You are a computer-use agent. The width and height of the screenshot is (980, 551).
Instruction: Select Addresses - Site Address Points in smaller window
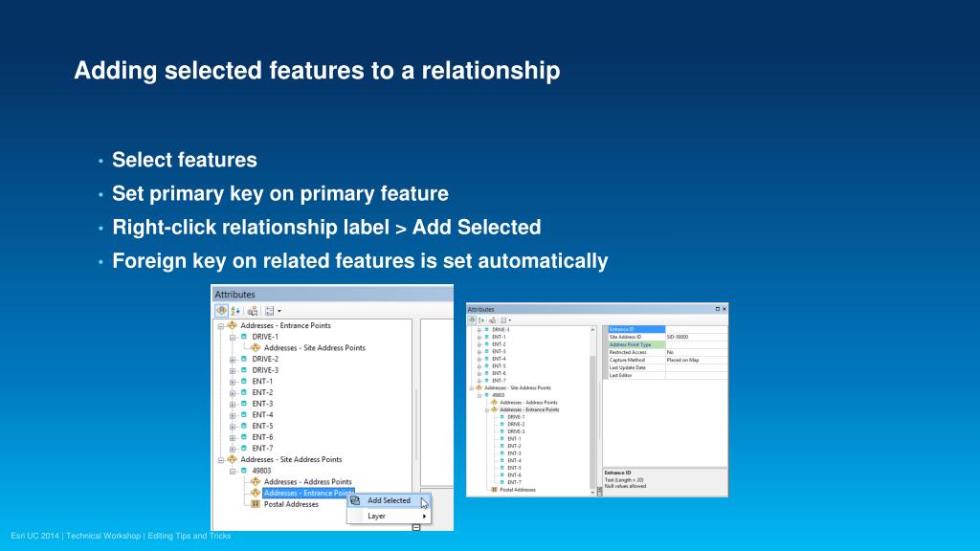coord(518,388)
